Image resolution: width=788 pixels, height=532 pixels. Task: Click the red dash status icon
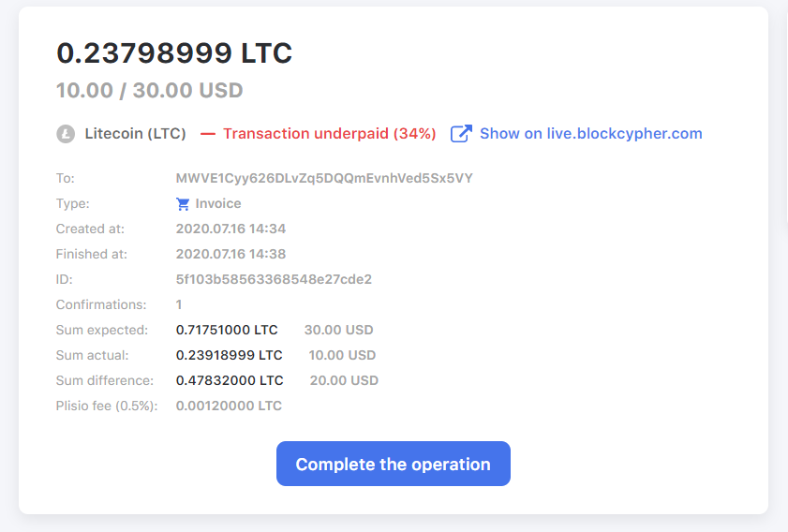click(208, 134)
